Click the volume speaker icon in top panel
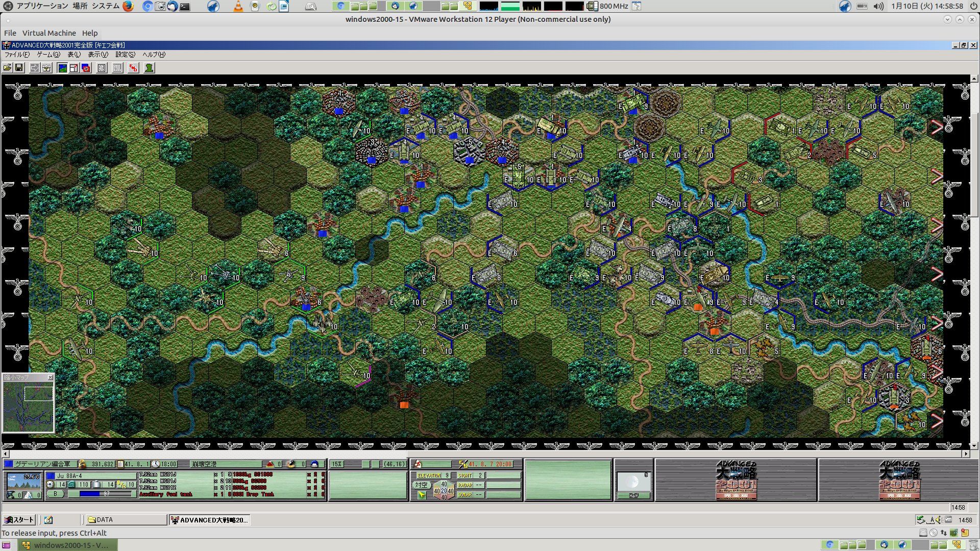 [x=878, y=6]
